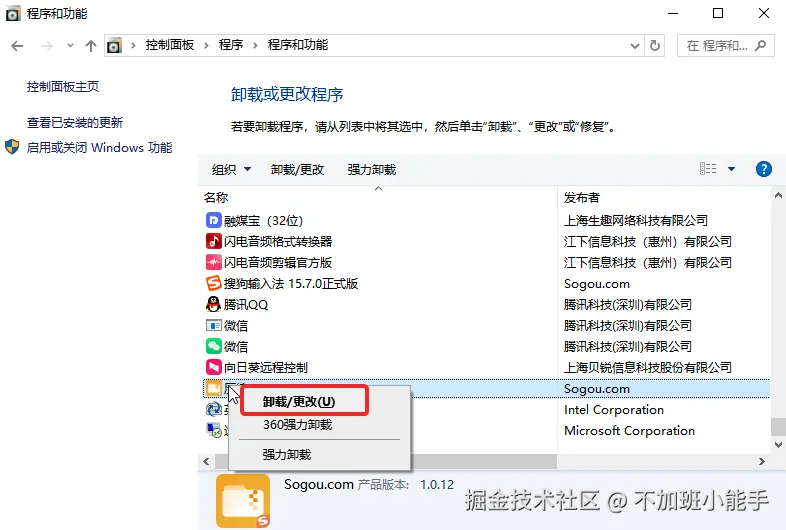
Task: Click vertical scrollbar down arrow
Action: (x=778, y=444)
